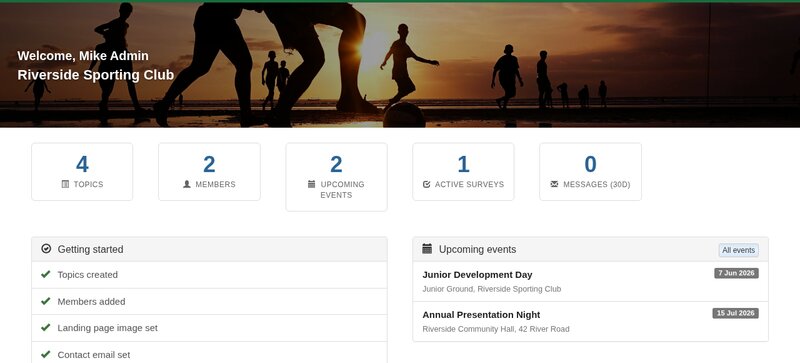Click the Topics created checklist item
The width and height of the screenshot is (800, 363).
pyautogui.click(x=209, y=275)
